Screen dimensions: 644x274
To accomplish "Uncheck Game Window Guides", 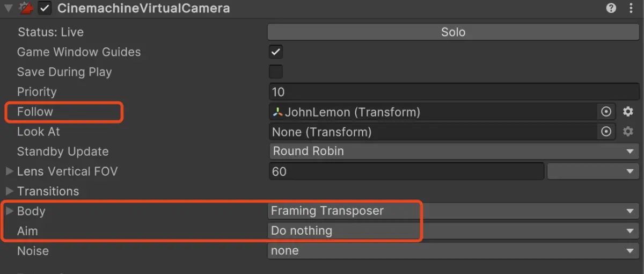I will click(276, 52).
